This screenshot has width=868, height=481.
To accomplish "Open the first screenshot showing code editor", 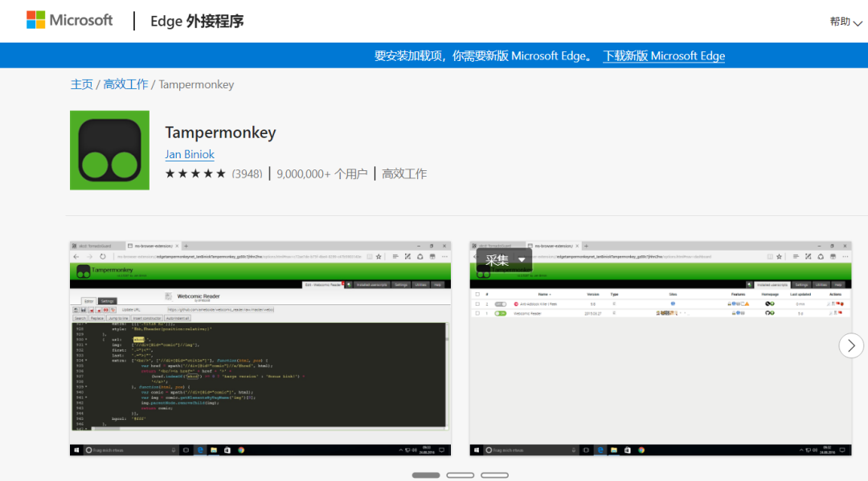I will point(260,349).
